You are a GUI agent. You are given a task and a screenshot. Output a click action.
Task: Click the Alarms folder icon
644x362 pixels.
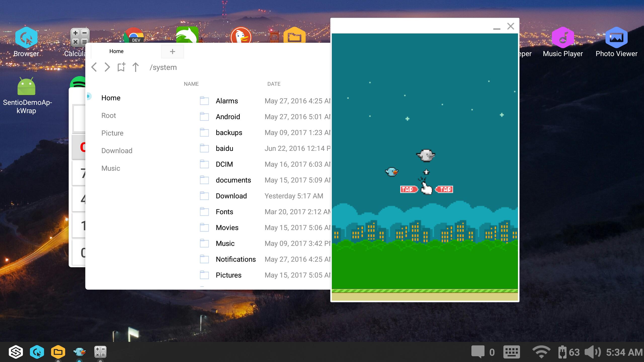204,101
